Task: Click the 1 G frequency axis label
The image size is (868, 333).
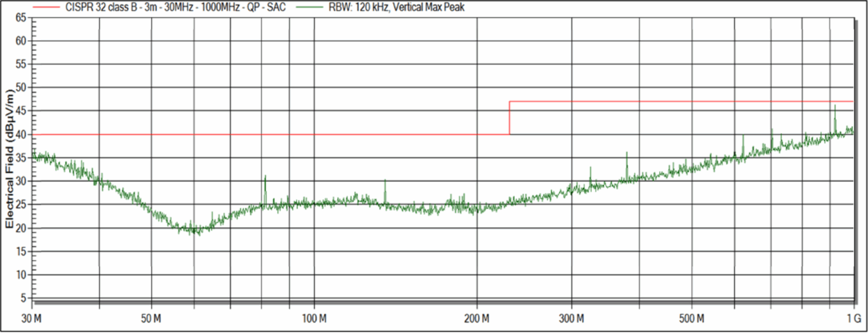Action: point(854,318)
